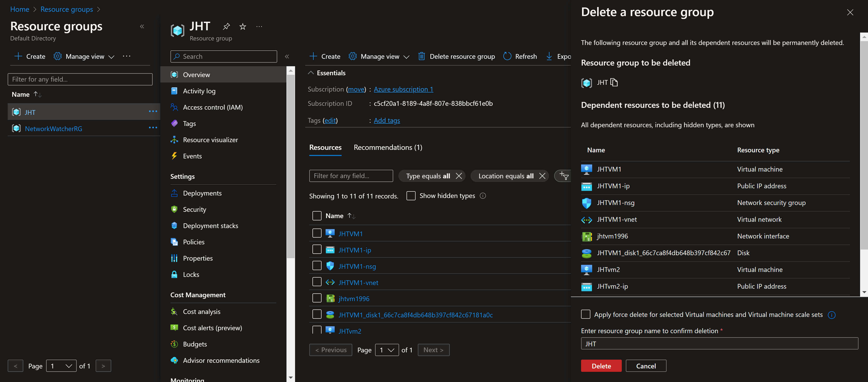868x382 pixels.
Task: Click the Add tags link
Action: (x=387, y=120)
